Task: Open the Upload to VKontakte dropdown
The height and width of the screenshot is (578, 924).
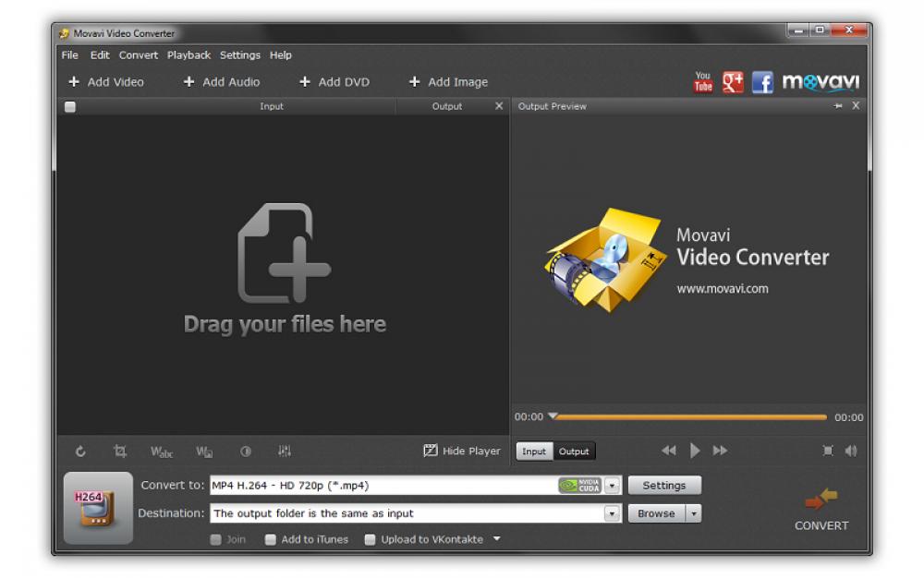Action: pos(496,539)
